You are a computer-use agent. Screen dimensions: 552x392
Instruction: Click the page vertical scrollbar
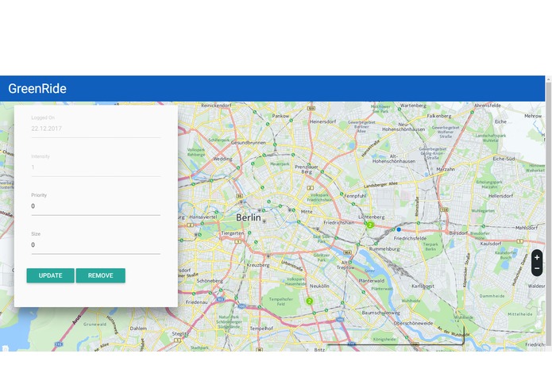coord(549,213)
